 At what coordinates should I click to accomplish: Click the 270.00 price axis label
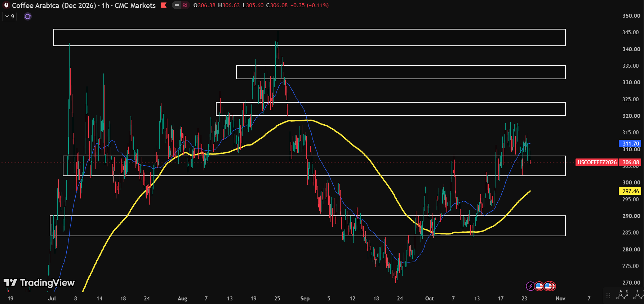point(631,283)
